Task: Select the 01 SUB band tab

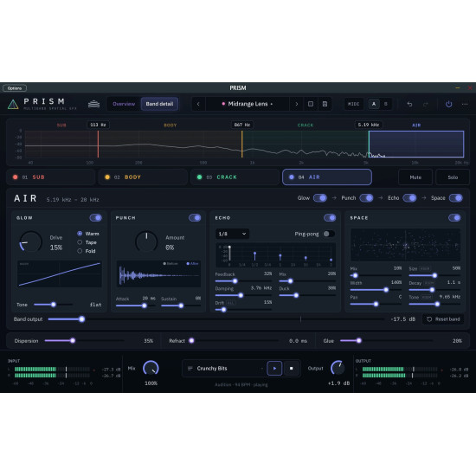Action: coord(51,177)
